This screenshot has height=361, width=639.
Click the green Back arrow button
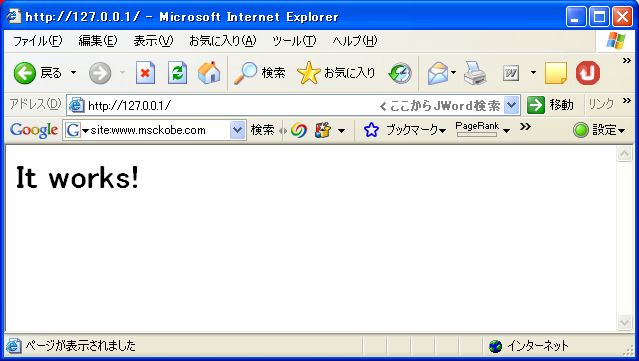click(24, 73)
